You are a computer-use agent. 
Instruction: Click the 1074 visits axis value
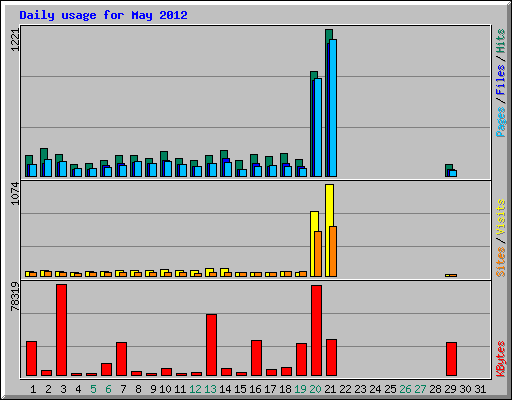pos(15,193)
